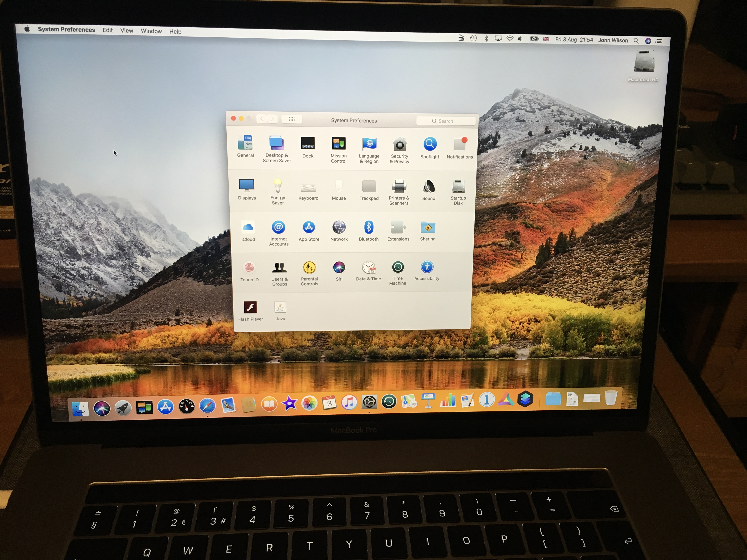Open the Network preferences pane

pos(339,231)
